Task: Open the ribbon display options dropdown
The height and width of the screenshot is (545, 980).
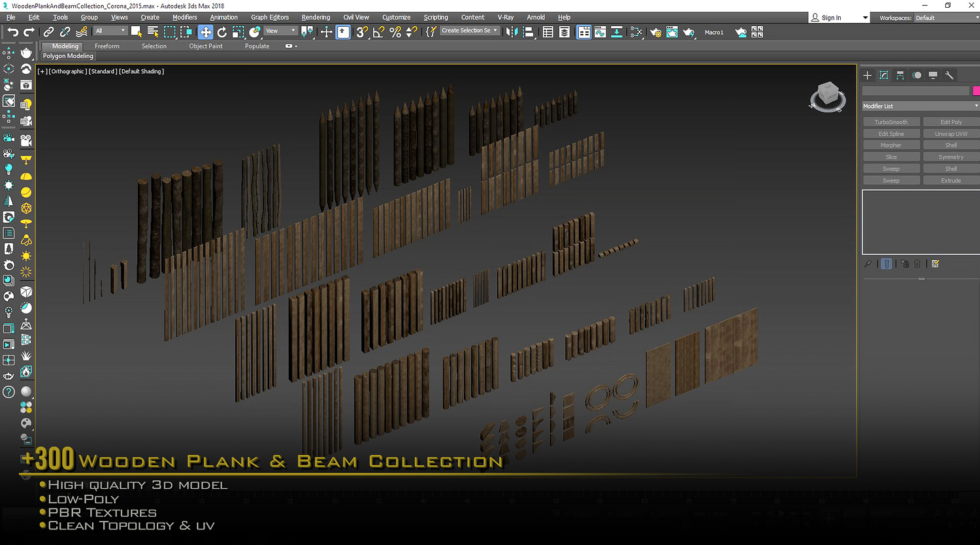Action: point(291,46)
